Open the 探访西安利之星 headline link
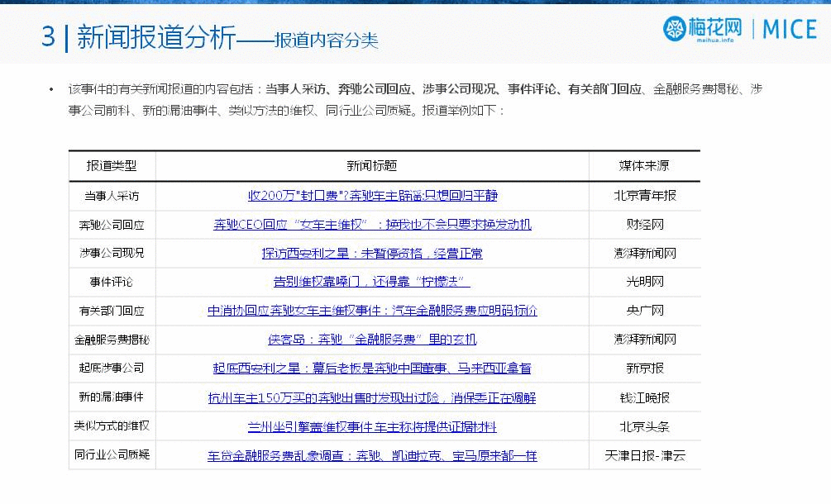This screenshot has width=831, height=504. tap(372, 253)
